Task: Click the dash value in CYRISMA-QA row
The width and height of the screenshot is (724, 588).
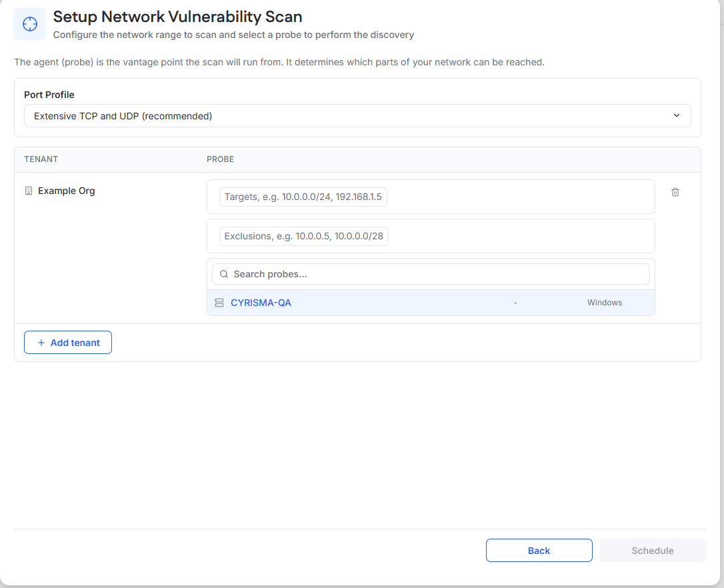Action: coord(515,303)
